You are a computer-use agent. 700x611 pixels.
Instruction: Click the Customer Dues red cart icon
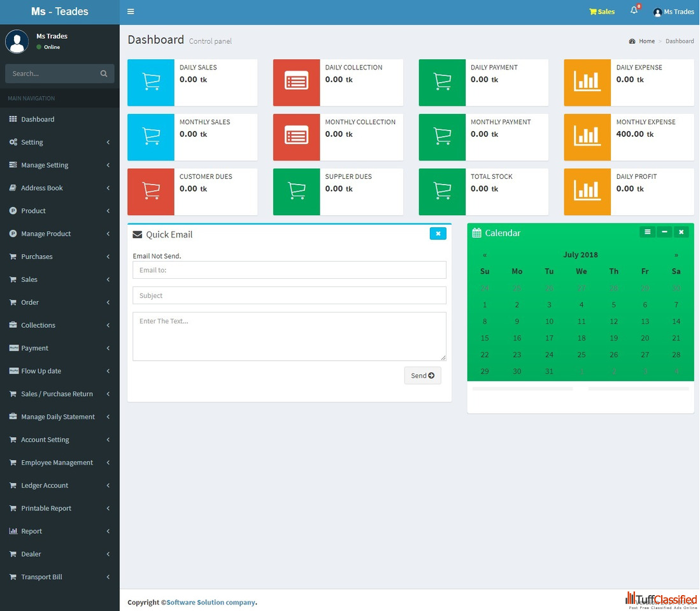coord(151,192)
